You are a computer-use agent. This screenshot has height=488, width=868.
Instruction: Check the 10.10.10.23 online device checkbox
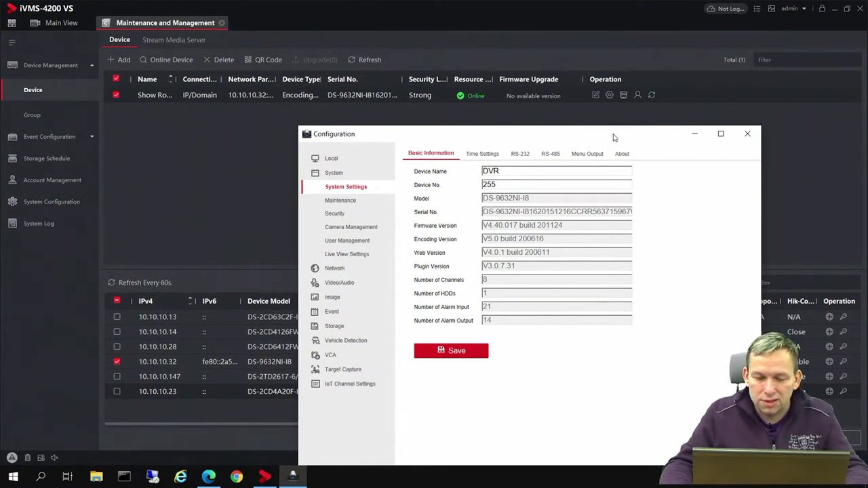click(x=117, y=391)
